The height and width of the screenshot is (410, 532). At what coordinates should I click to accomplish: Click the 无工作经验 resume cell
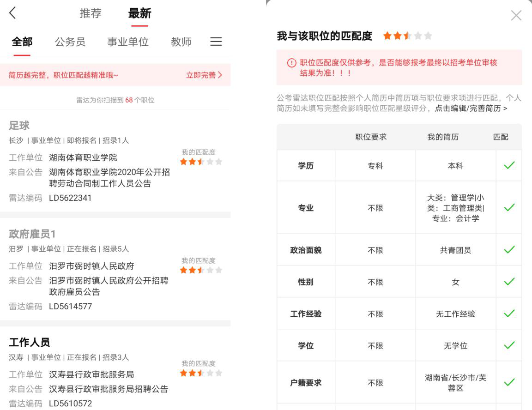[x=455, y=314]
